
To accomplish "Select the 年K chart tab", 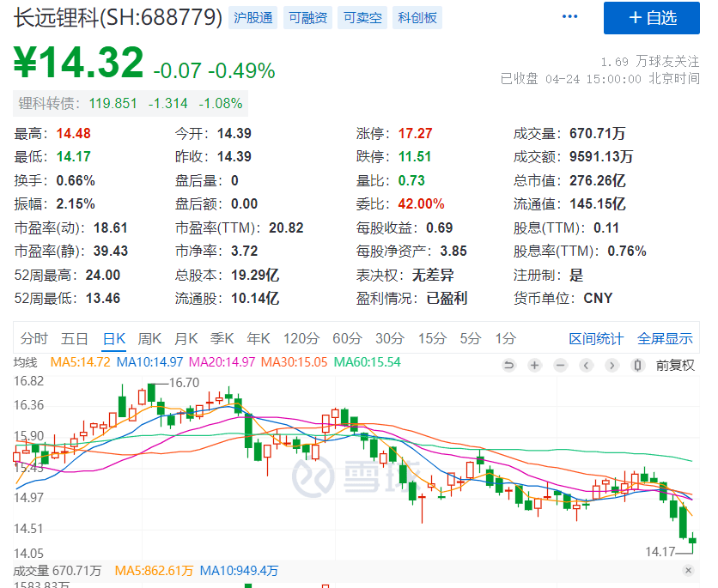I will pyautogui.click(x=258, y=338).
